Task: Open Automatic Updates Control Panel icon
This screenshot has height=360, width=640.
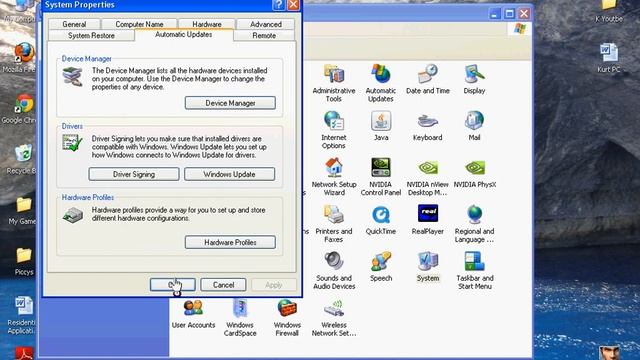Action: [380, 83]
